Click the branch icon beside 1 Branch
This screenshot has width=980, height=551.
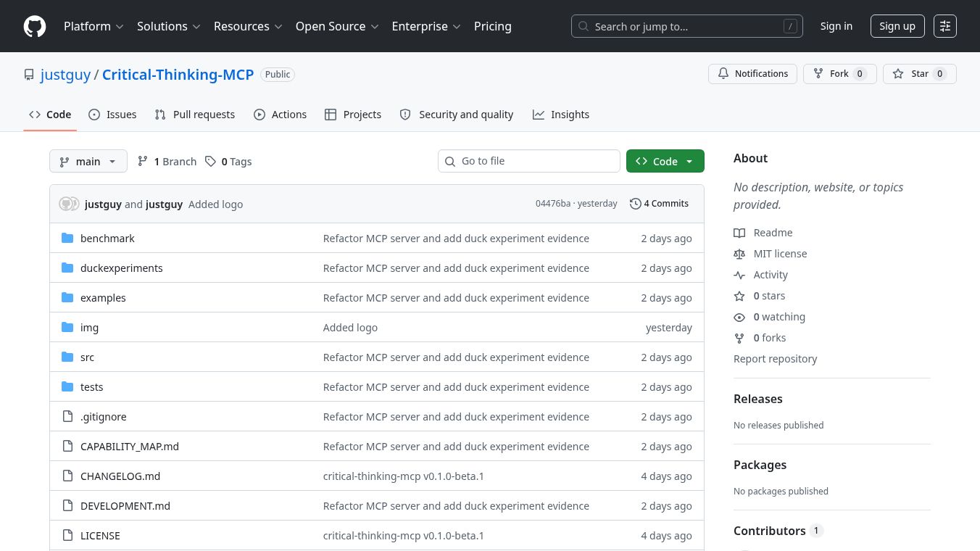click(x=143, y=161)
